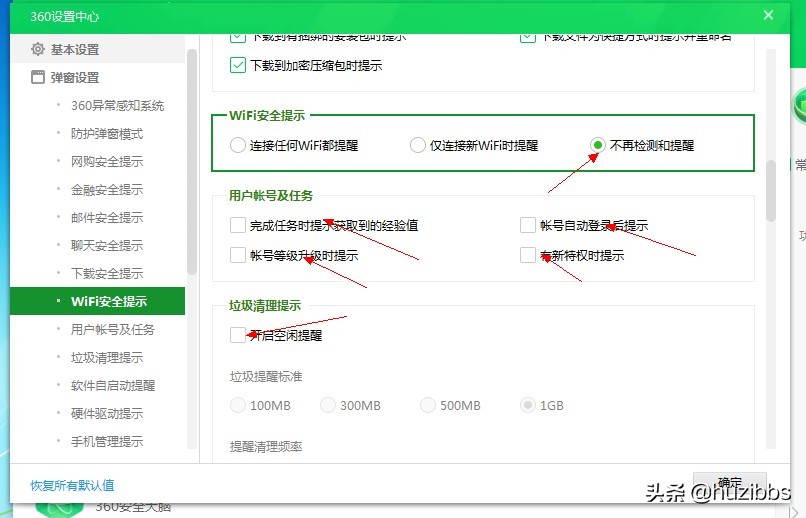Jump to 下载安全提示 section
Screen dimensions: 806x518
pos(107,273)
